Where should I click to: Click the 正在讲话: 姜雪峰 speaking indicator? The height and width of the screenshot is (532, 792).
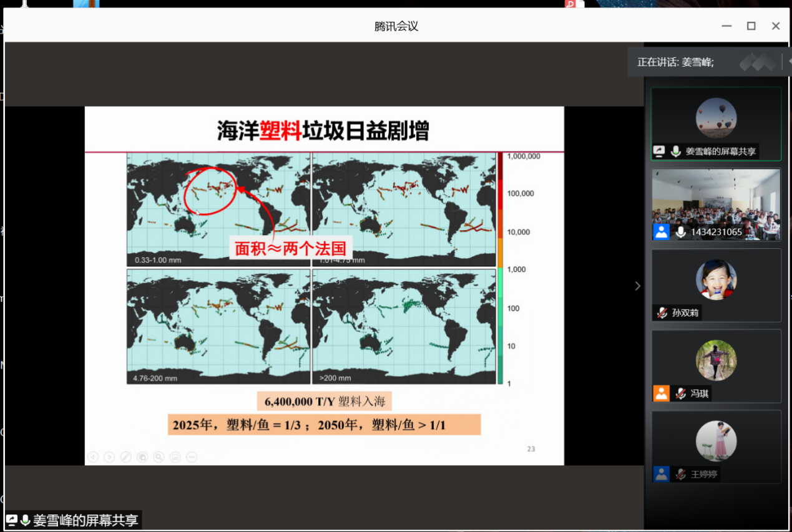tap(675, 62)
